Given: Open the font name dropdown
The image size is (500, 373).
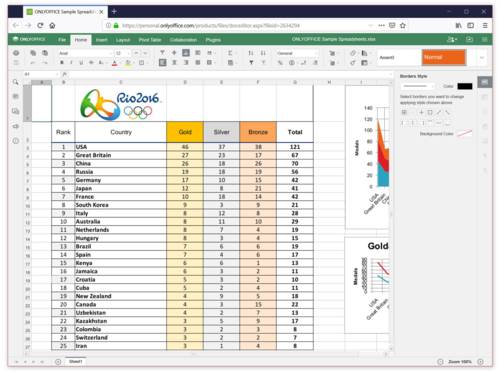Looking at the screenshot, I should [85, 53].
